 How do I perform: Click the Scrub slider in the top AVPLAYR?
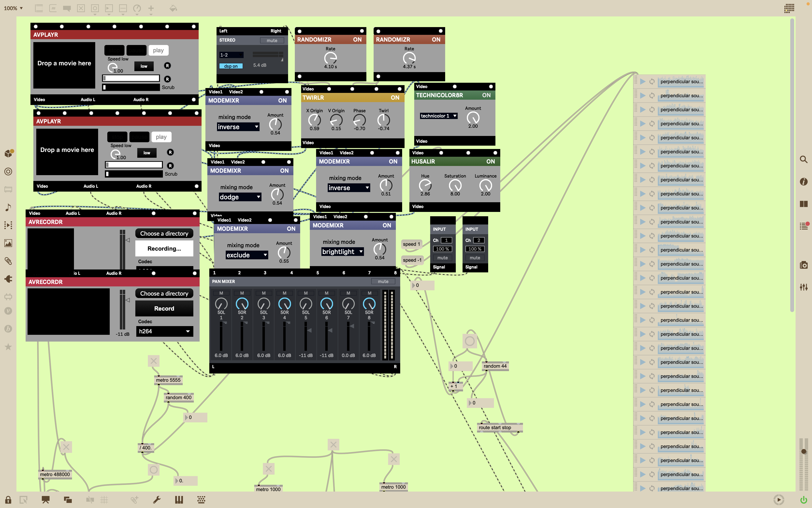tap(131, 87)
